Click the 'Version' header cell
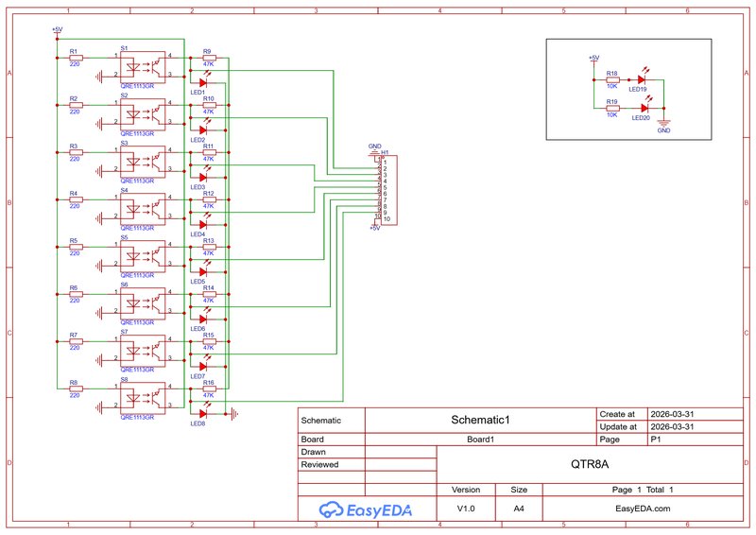The width and height of the screenshot is (756, 535). coord(466,490)
